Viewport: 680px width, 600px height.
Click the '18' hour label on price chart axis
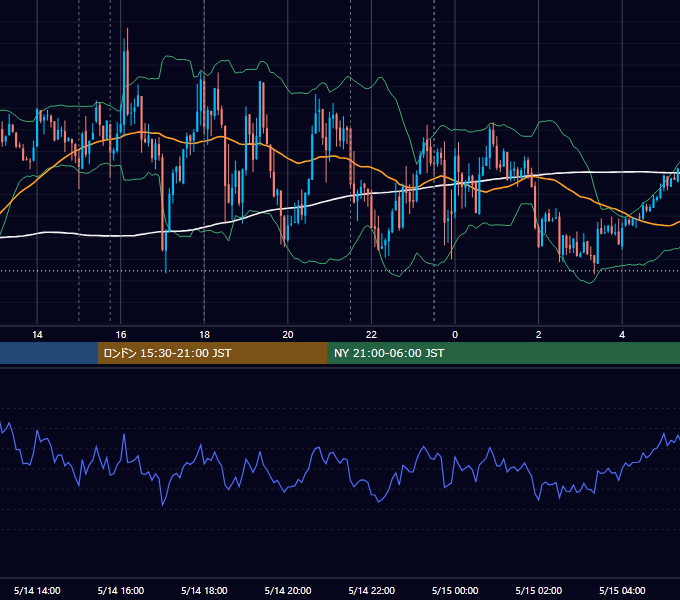[x=204, y=335]
